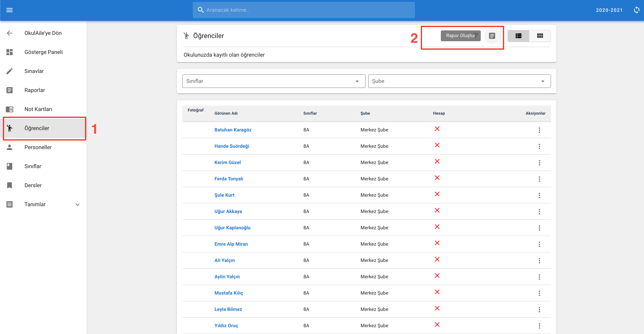Screen dimensions: 644x334
Task: Click the 2020-2021 academic year label
Action: click(x=609, y=10)
